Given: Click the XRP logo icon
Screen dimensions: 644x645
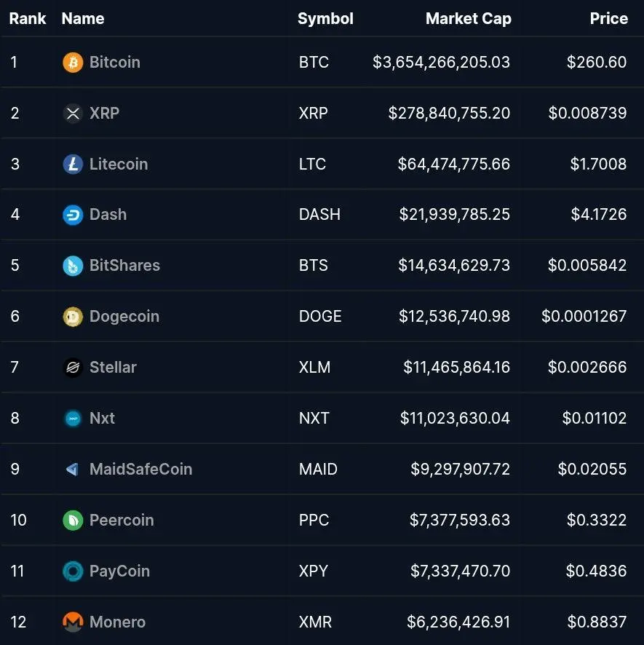Looking at the screenshot, I should click(73, 113).
